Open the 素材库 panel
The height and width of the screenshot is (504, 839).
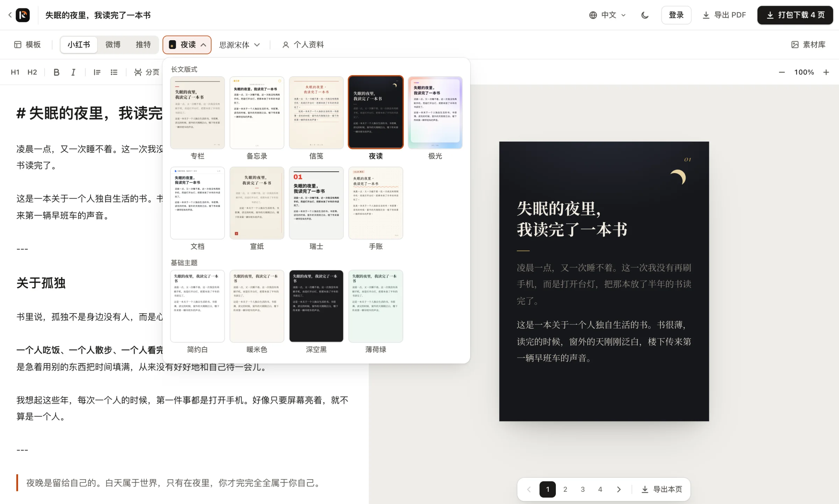pos(808,45)
